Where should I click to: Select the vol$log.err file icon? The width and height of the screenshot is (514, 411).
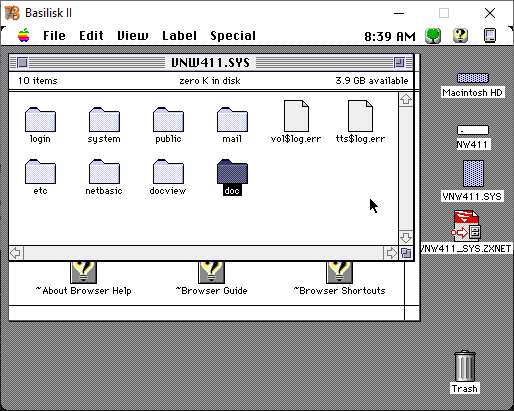[296, 116]
